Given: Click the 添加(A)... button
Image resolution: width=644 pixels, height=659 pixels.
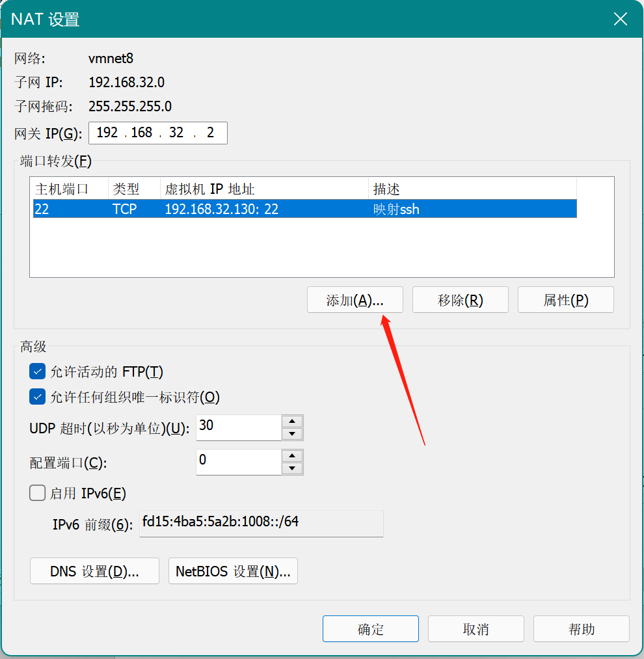Looking at the screenshot, I should pos(355,300).
